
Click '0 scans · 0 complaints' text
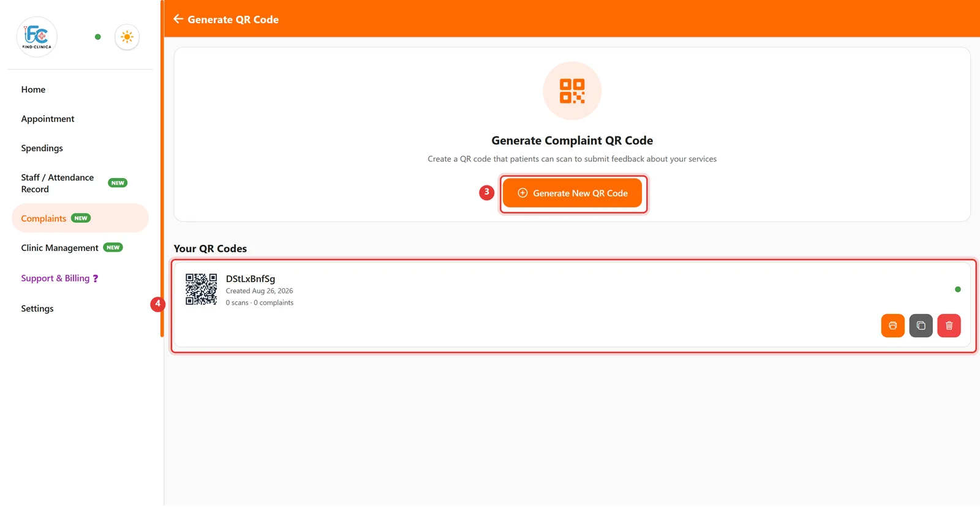pyautogui.click(x=260, y=303)
